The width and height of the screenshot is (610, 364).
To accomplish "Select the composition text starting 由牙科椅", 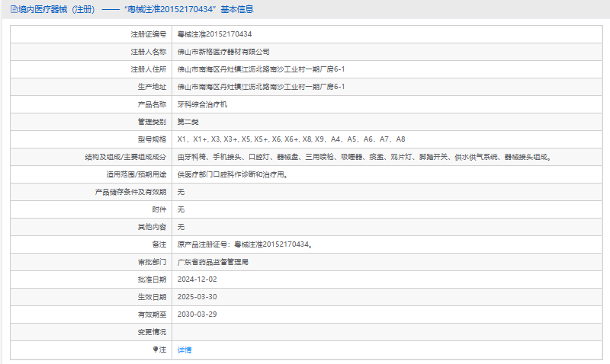I will click(x=364, y=157).
